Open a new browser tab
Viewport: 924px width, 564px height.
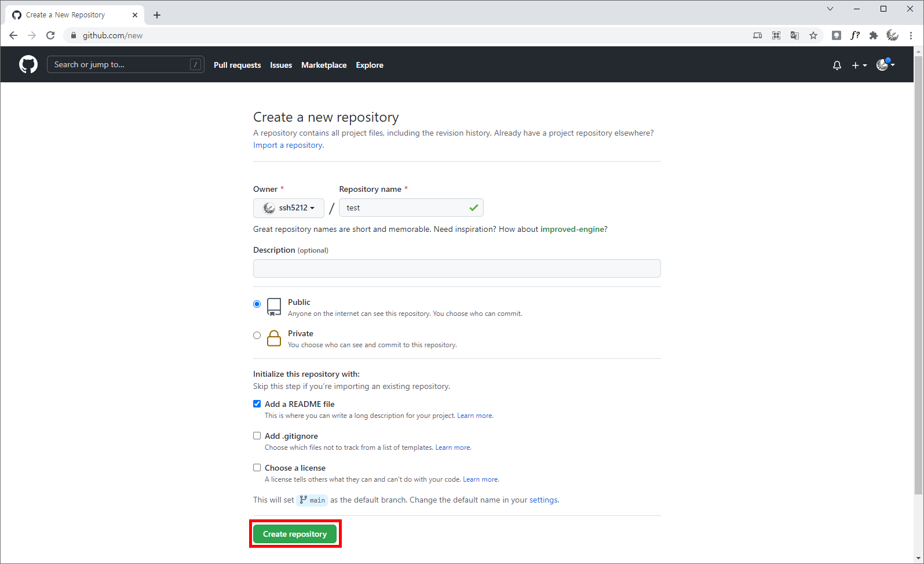(x=157, y=15)
